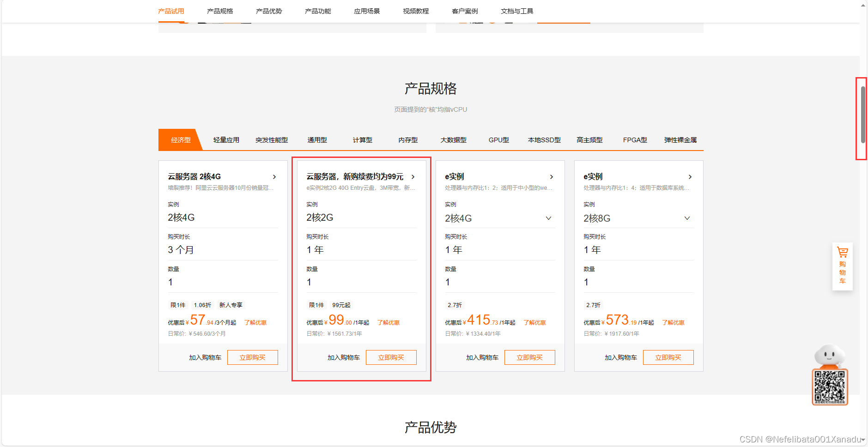Open 客户案例 in top navigation
The width and height of the screenshot is (868, 447).
point(465,11)
